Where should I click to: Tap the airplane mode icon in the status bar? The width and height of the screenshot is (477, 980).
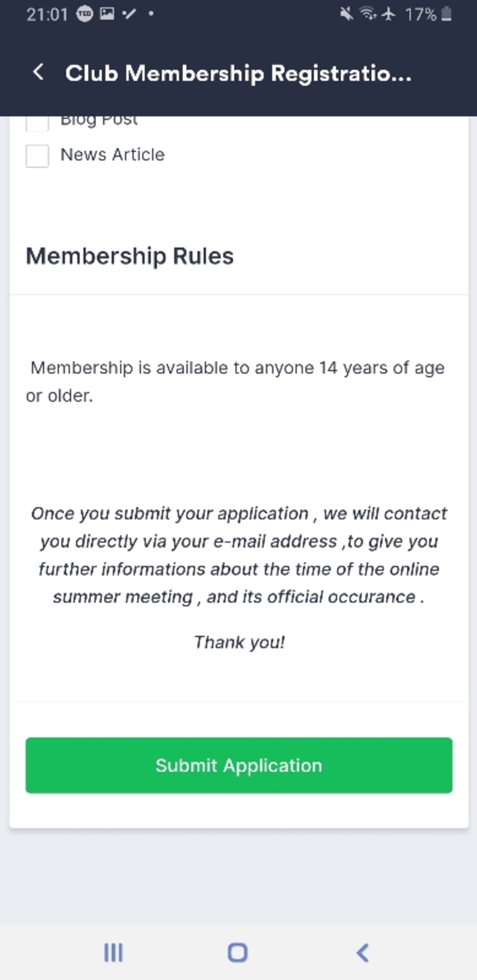click(x=389, y=14)
